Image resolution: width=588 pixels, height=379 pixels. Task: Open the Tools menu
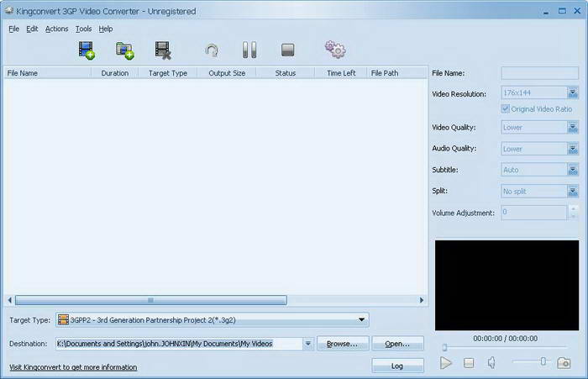point(84,29)
